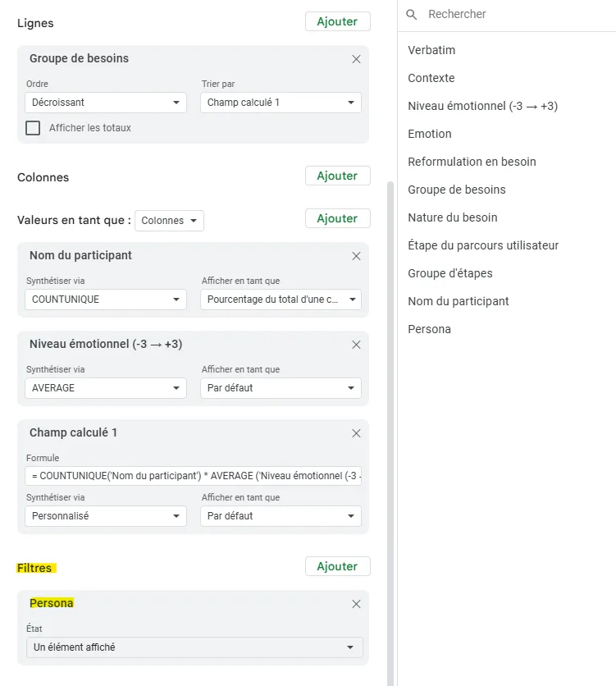Click Ajouter button for Filtres
616x686 pixels.
click(x=337, y=566)
